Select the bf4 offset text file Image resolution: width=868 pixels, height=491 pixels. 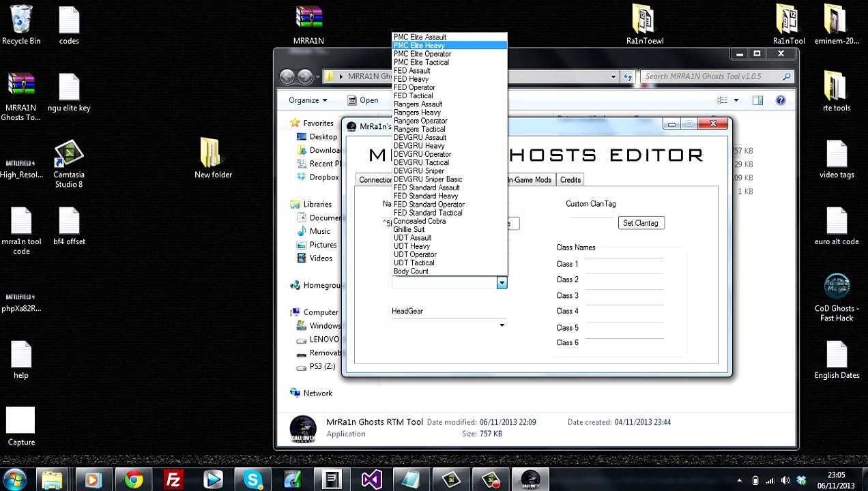69,226
